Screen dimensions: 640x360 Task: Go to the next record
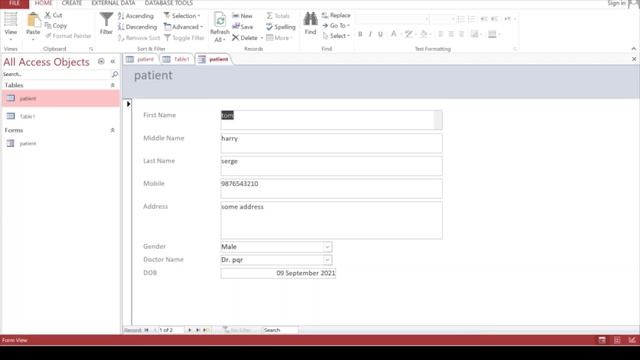[x=189, y=330]
